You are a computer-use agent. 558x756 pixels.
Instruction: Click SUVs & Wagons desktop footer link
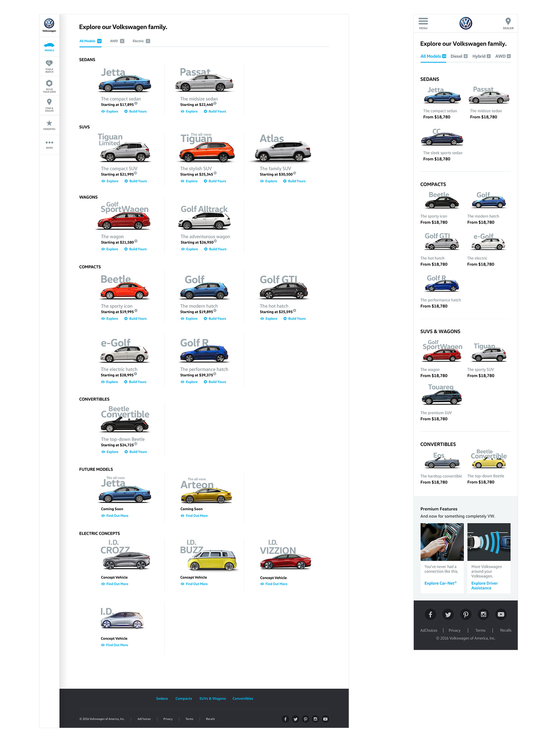(x=212, y=698)
